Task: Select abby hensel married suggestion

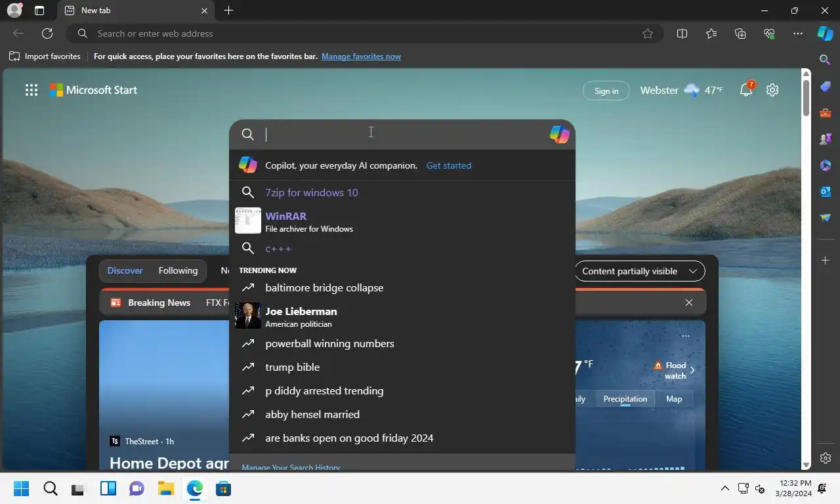Action: tap(402, 414)
